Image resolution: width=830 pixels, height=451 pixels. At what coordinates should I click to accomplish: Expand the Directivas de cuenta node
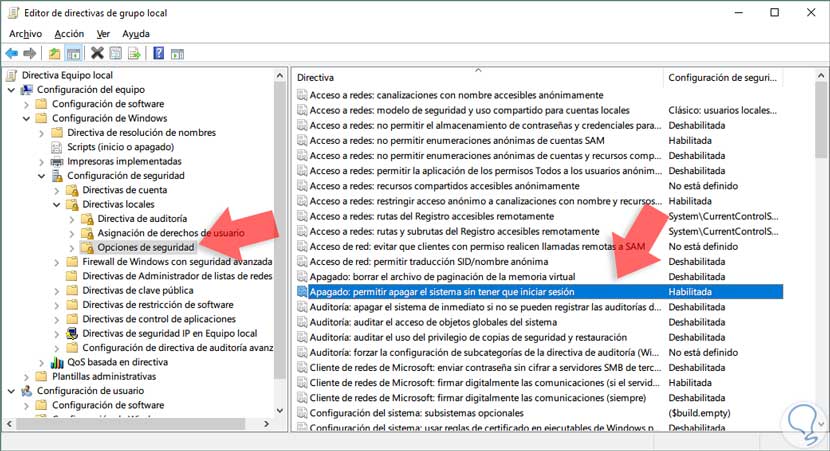pos(57,190)
